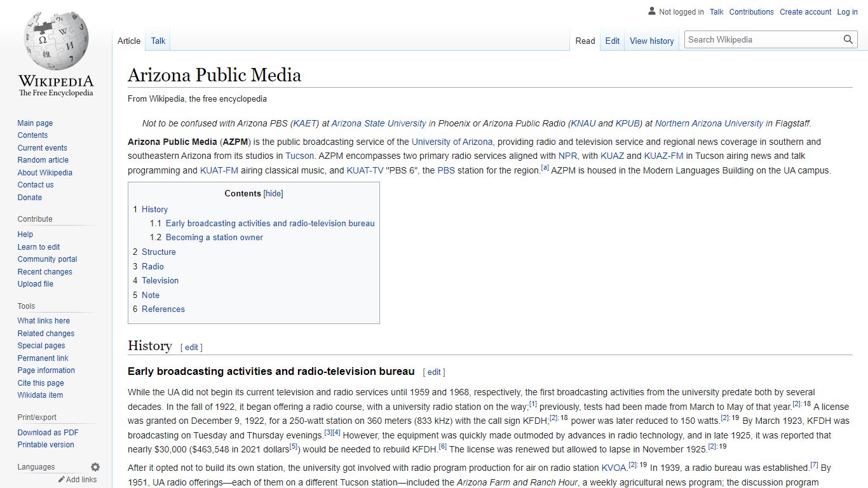
Task: Open the language settings gear icon
Action: pos(95,467)
